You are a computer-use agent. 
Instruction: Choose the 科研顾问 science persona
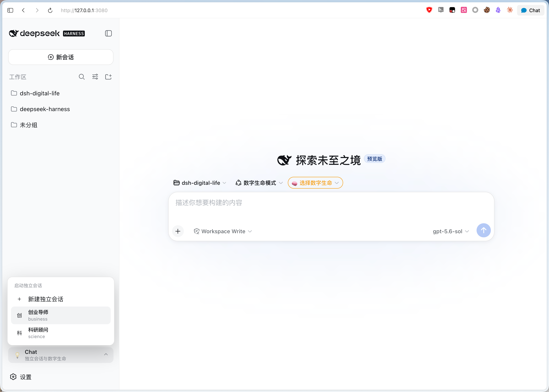pyautogui.click(x=61, y=333)
